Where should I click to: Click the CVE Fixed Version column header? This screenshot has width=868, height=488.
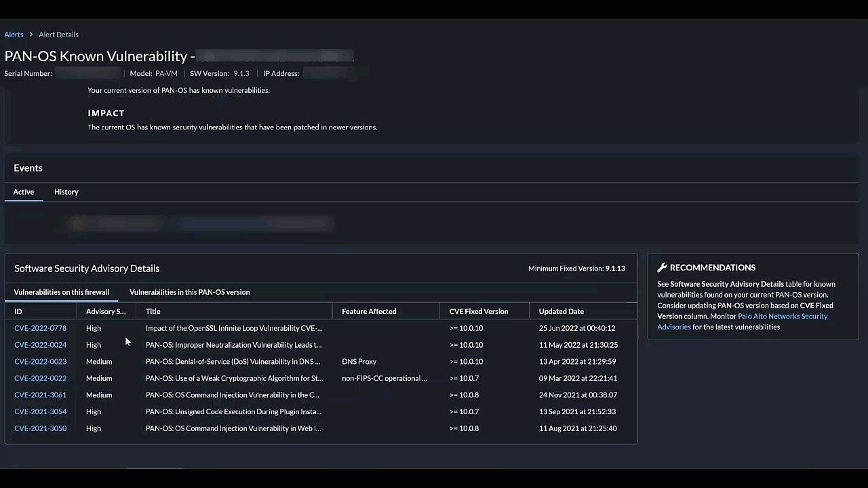coord(478,312)
